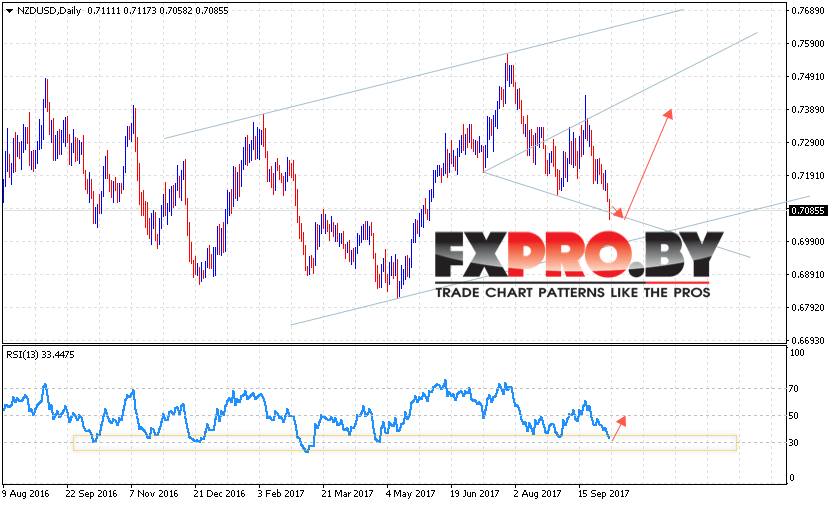
Task: Click the 0.75900 price axis label
Action: (807, 43)
